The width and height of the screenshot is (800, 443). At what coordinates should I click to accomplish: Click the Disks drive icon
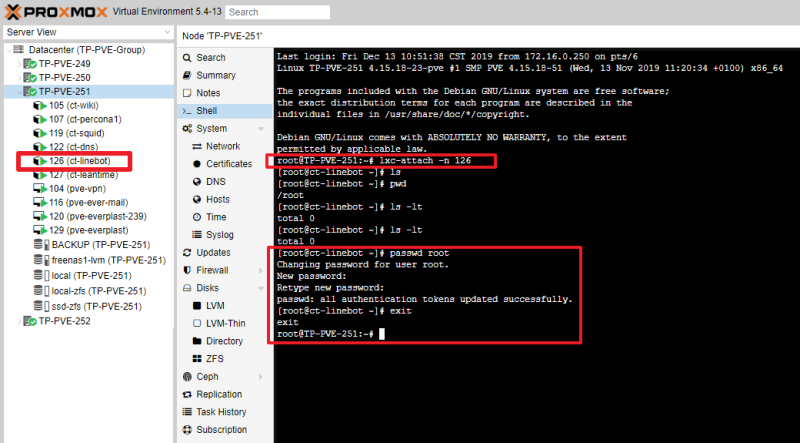click(187, 288)
